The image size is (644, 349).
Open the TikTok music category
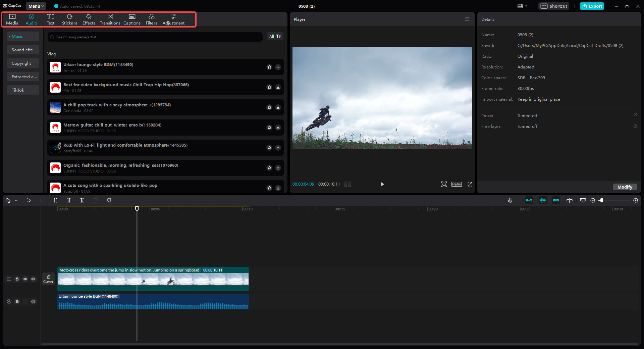coord(23,90)
